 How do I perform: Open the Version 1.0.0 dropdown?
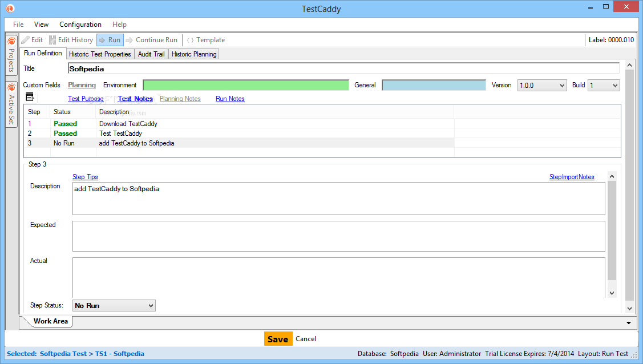(x=541, y=85)
